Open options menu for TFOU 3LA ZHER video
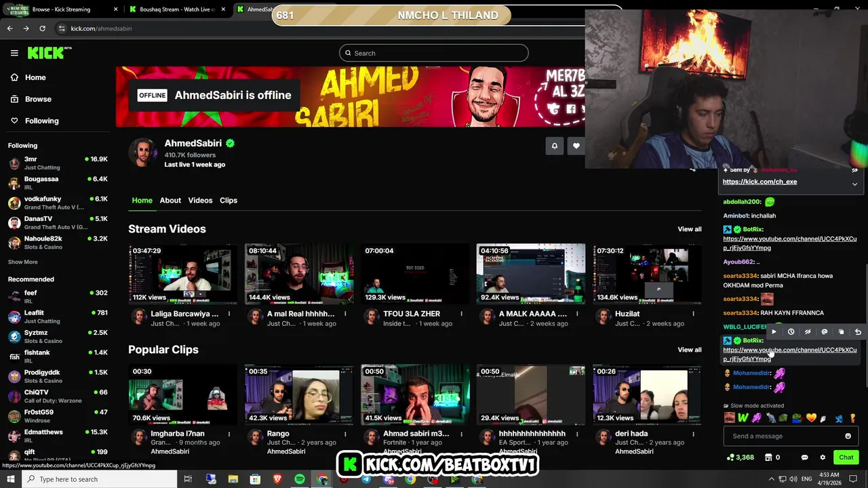This screenshot has height=488, width=868. point(461,314)
